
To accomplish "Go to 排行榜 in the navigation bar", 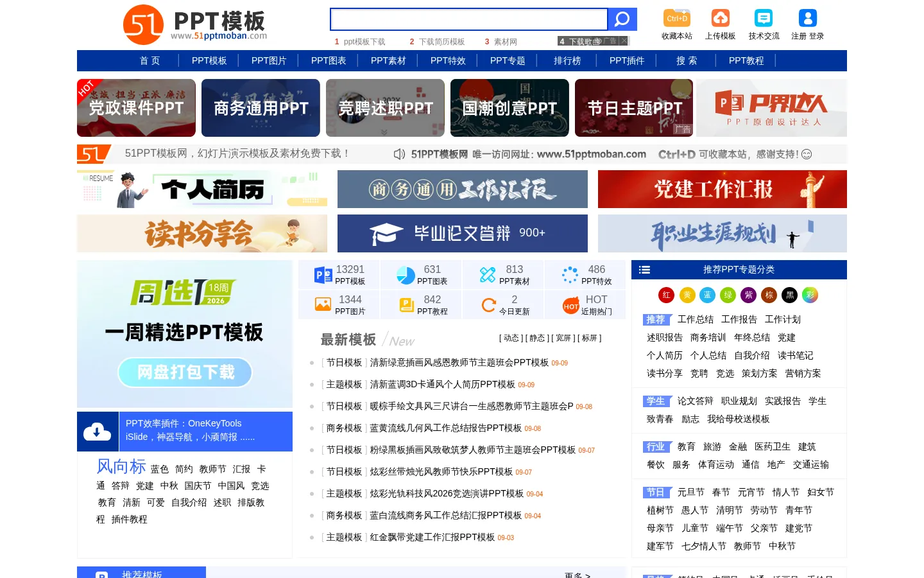I will point(567,60).
